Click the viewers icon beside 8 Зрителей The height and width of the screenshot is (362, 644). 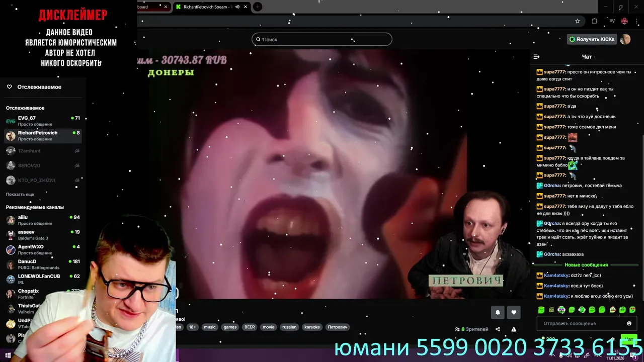point(457,329)
